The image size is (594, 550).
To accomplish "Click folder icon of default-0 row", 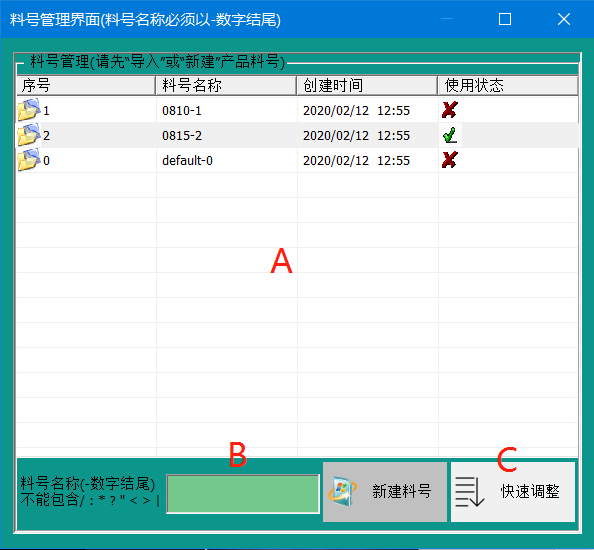I will click(29, 159).
